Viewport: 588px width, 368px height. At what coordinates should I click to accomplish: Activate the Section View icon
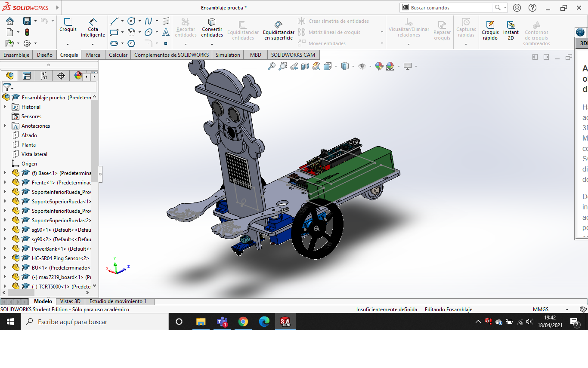(x=305, y=66)
